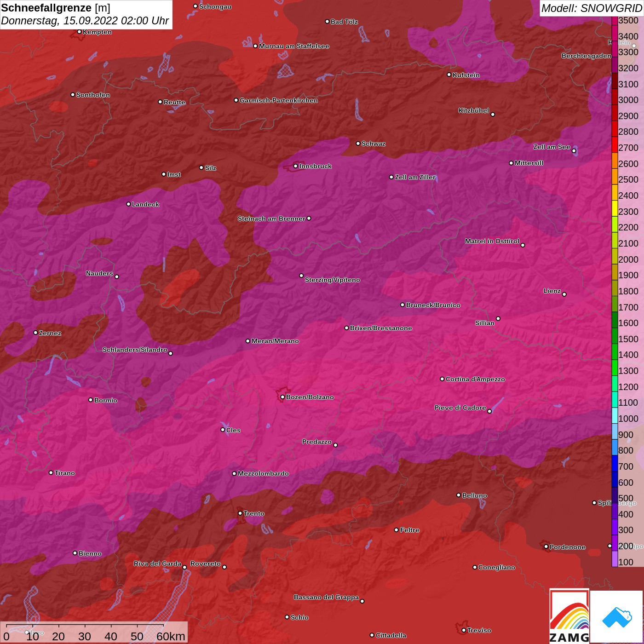Viewport: 644px width, 644px height.
Task: Select the Feltre label
Action: (410, 530)
